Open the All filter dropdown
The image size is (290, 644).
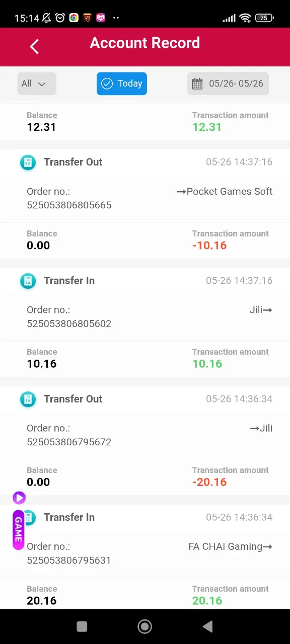point(36,84)
